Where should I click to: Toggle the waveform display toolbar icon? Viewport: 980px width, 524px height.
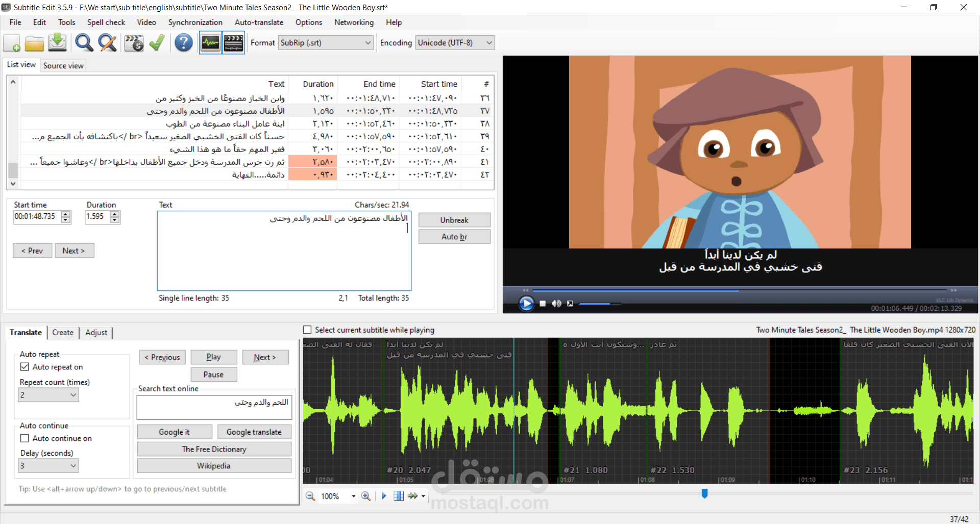click(210, 43)
